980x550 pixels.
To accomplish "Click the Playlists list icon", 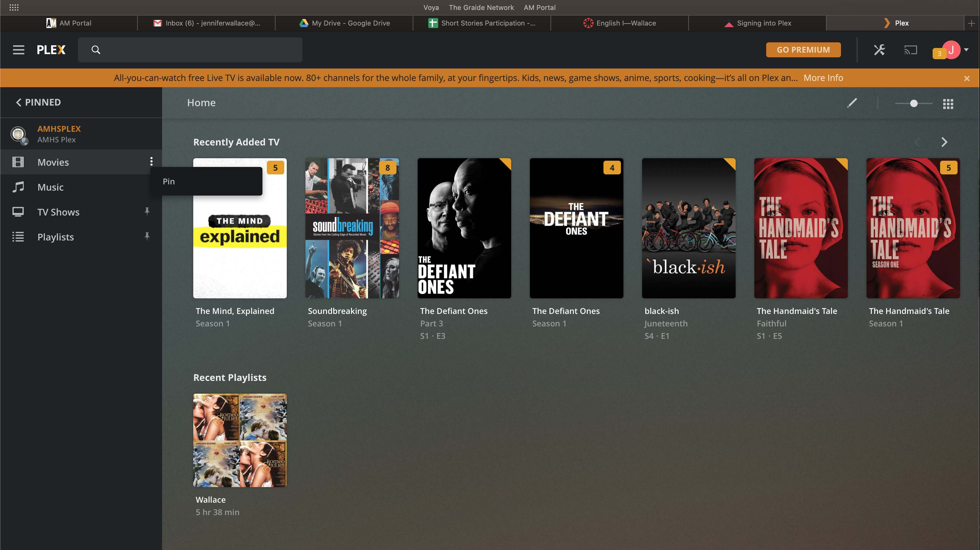I will [18, 237].
